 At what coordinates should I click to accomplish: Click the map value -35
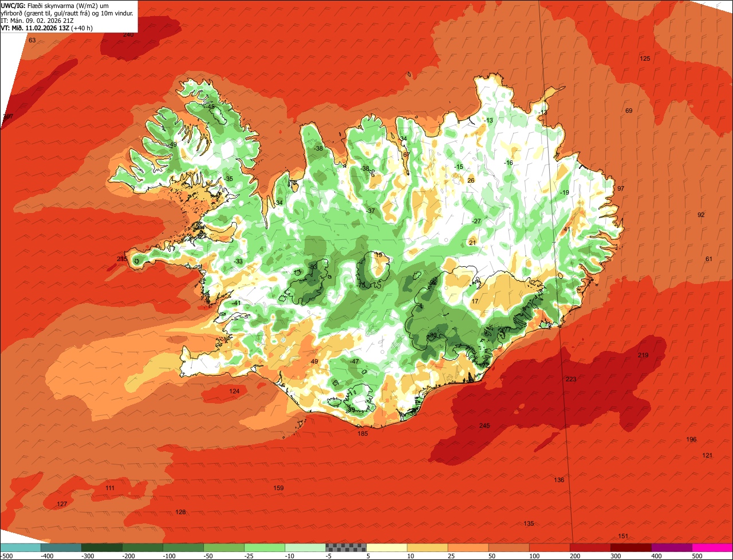(x=228, y=179)
